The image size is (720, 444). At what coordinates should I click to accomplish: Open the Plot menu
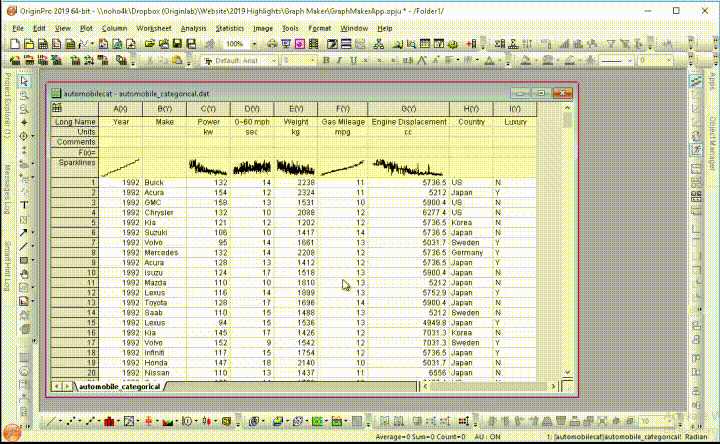[86, 28]
